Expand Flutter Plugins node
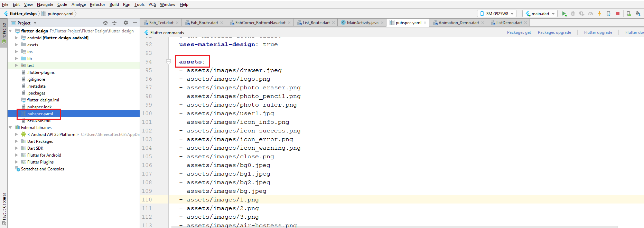Image resolution: width=644 pixels, height=228 pixels. pos(16,162)
